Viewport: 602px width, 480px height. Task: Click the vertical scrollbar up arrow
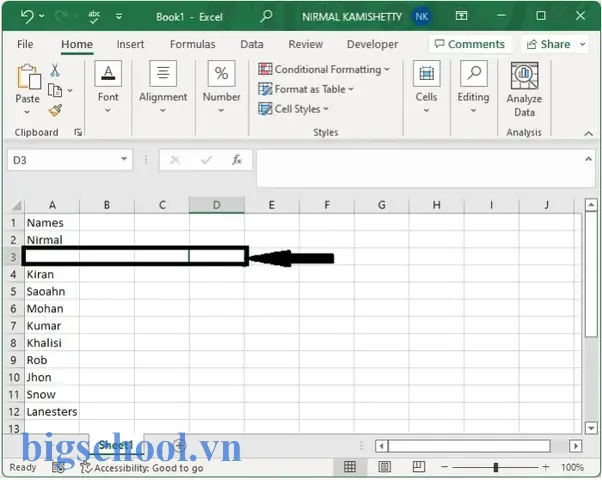591,205
